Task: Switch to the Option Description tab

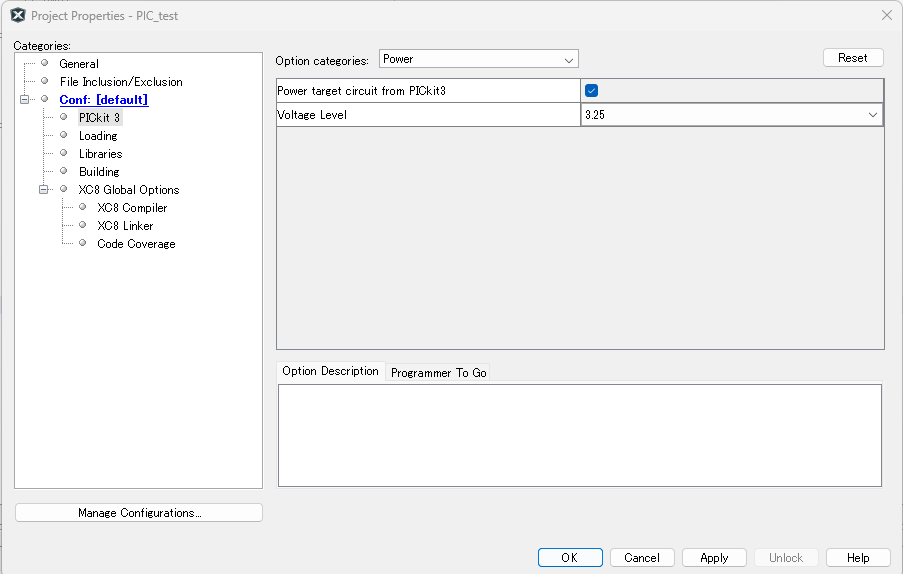Action: point(330,371)
